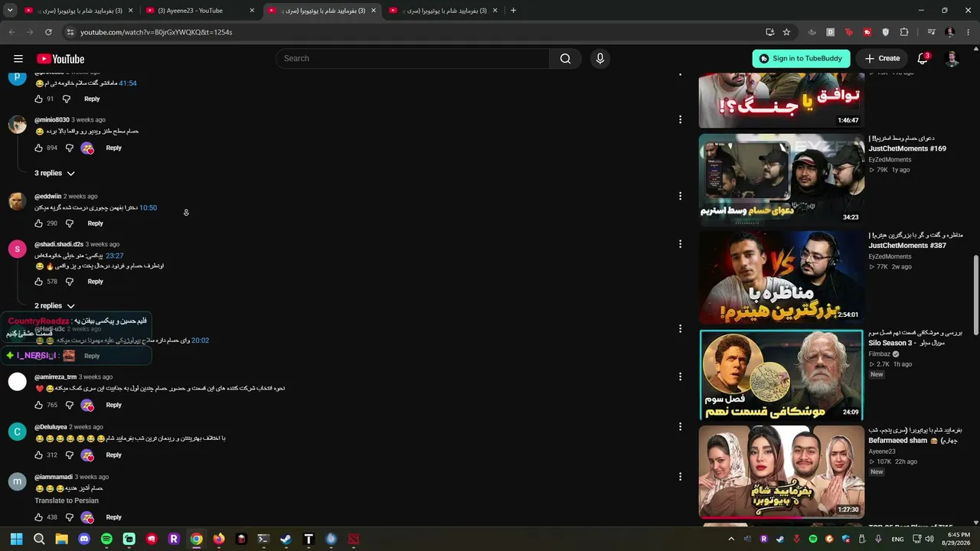Image resolution: width=980 pixels, height=551 pixels.
Task: Open the Chrome three-dot menu
Action: coord(969,32)
